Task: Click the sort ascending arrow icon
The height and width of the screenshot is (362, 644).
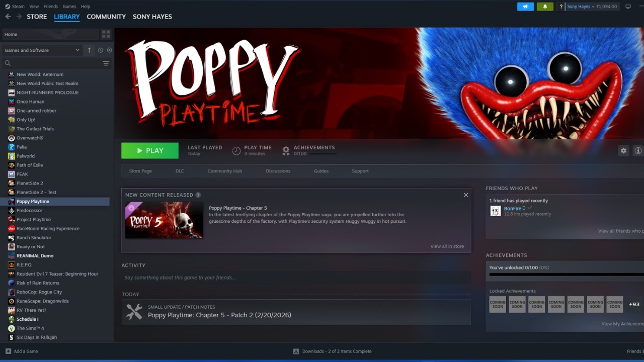Action: click(89, 50)
